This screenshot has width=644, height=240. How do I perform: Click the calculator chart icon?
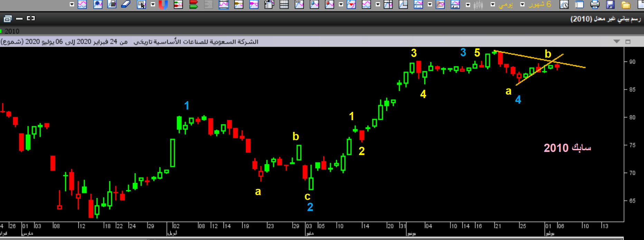(112, 4)
